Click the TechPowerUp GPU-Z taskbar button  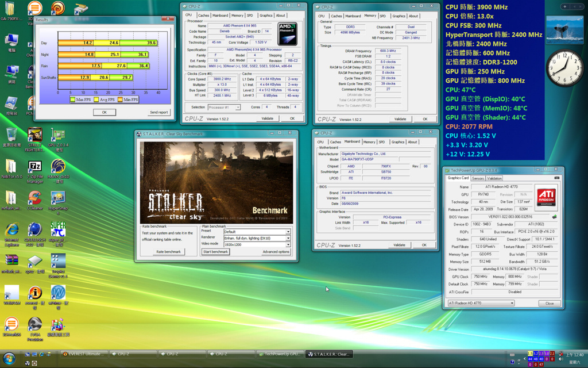pyautogui.click(x=280, y=354)
